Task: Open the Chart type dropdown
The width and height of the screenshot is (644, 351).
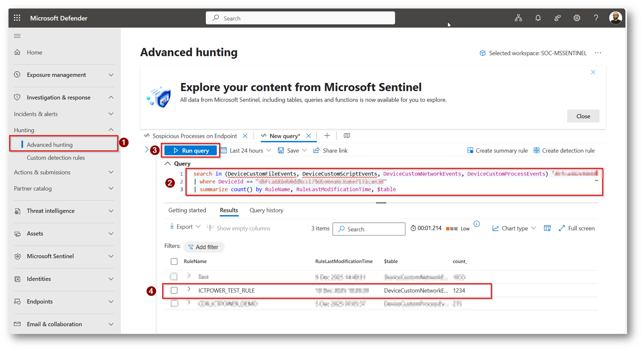Action: [x=514, y=228]
